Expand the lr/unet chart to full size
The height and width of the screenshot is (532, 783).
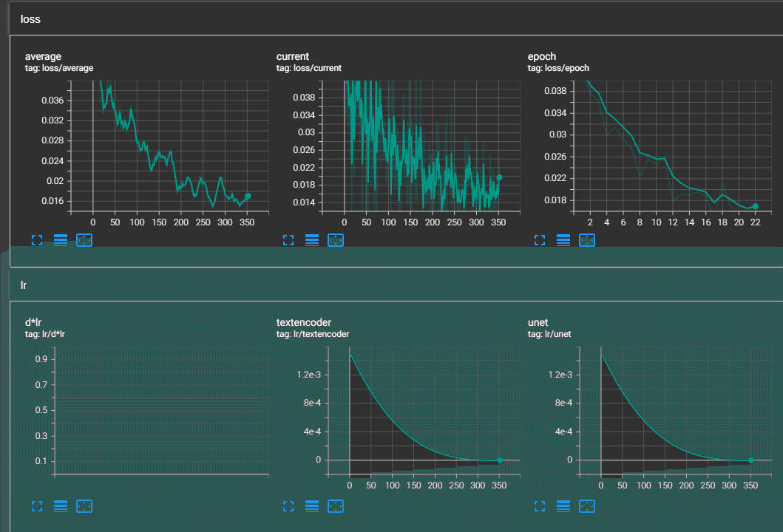(x=540, y=506)
